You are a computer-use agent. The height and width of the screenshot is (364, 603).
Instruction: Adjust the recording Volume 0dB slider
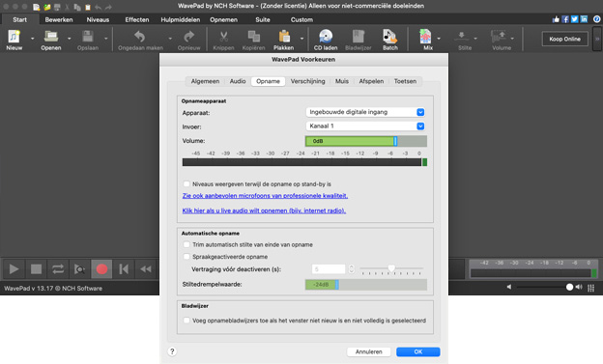[365, 141]
